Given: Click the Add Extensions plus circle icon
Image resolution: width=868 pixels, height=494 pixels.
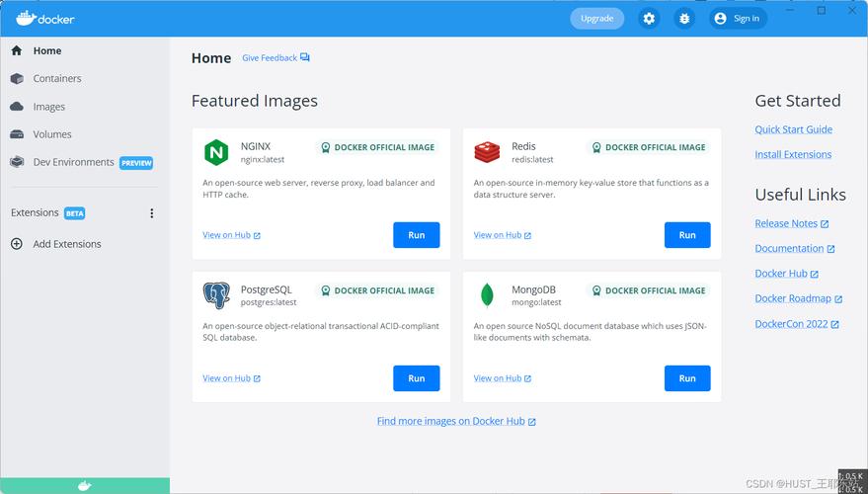Looking at the screenshot, I should click(17, 244).
